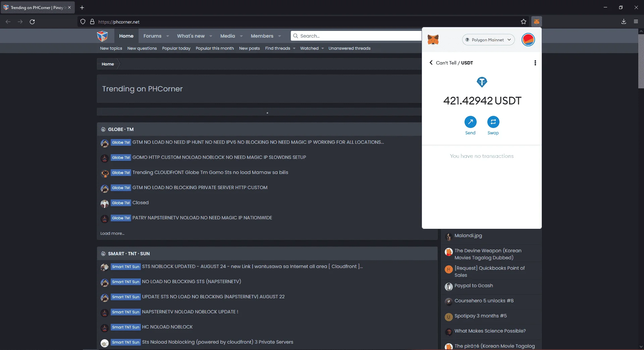Reload the PHCorner page
This screenshot has width=644, height=350.
32,21
